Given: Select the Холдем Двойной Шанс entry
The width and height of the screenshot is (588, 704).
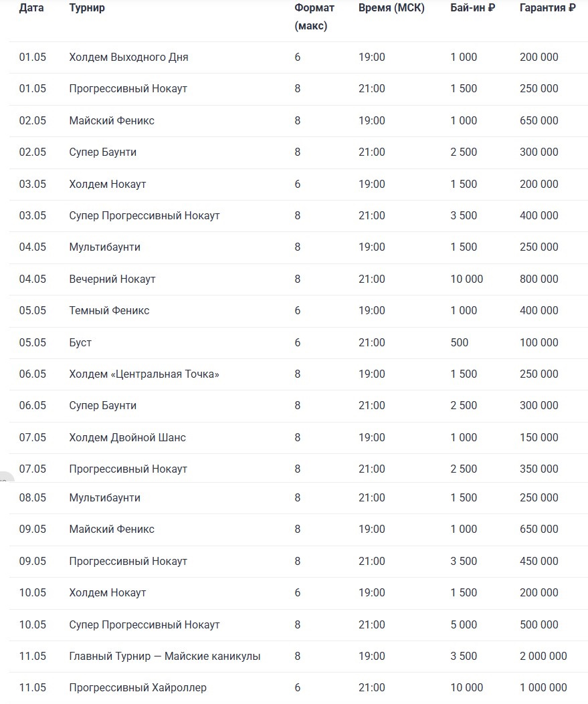Looking at the screenshot, I should (128, 437).
